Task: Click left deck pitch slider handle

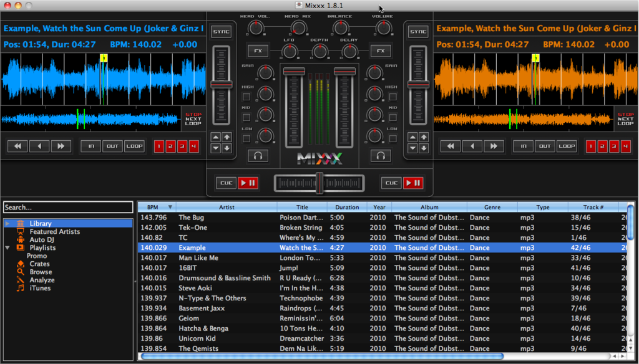Action: (222, 85)
